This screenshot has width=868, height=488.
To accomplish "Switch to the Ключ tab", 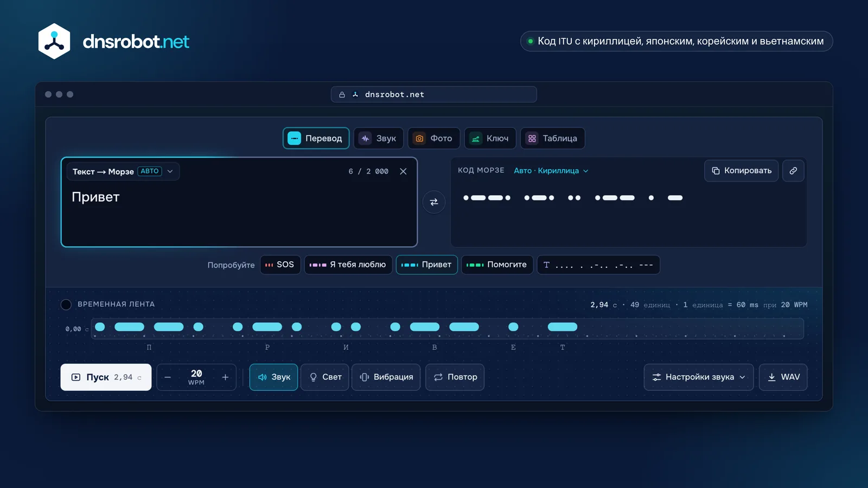I will point(490,138).
